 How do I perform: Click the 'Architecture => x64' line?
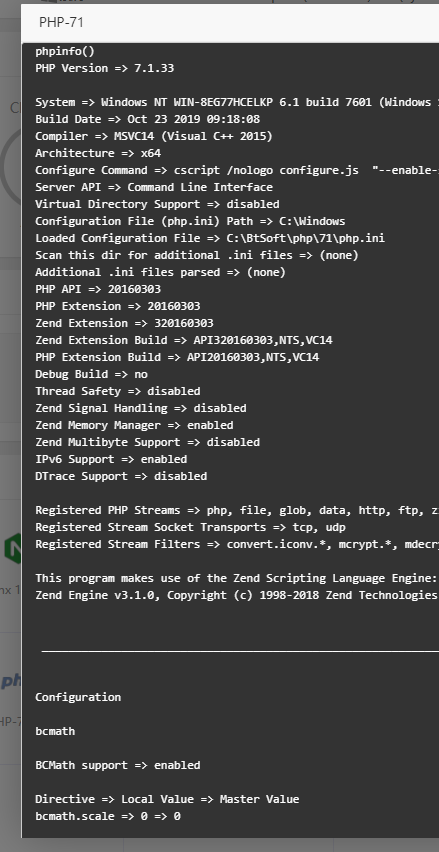[98, 153]
